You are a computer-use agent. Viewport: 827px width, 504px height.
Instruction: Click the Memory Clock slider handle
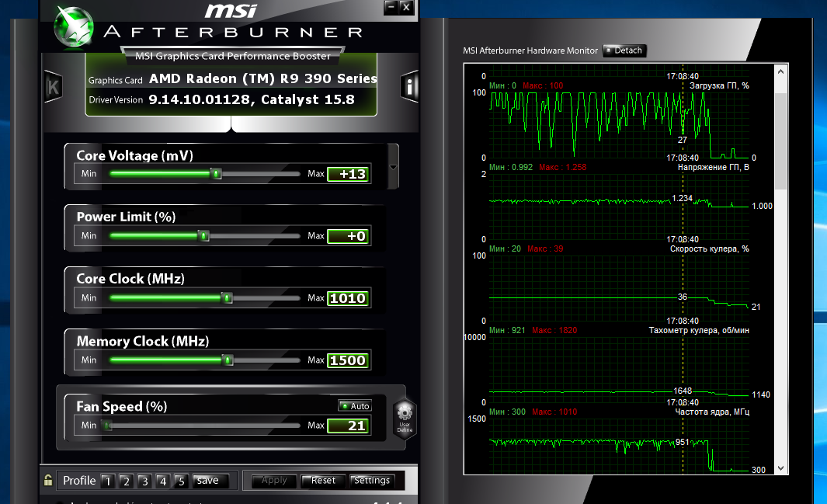pos(228,360)
